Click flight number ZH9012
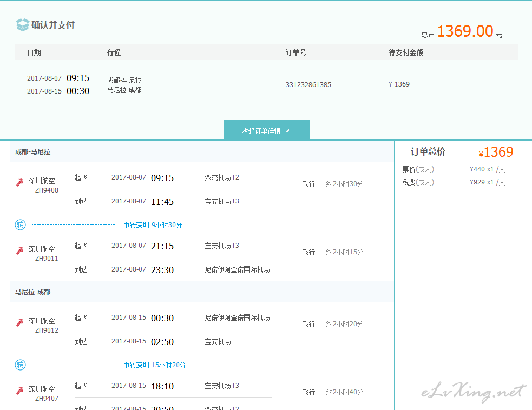The width and height of the screenshot is (532, 410). (x=47, y=330)
